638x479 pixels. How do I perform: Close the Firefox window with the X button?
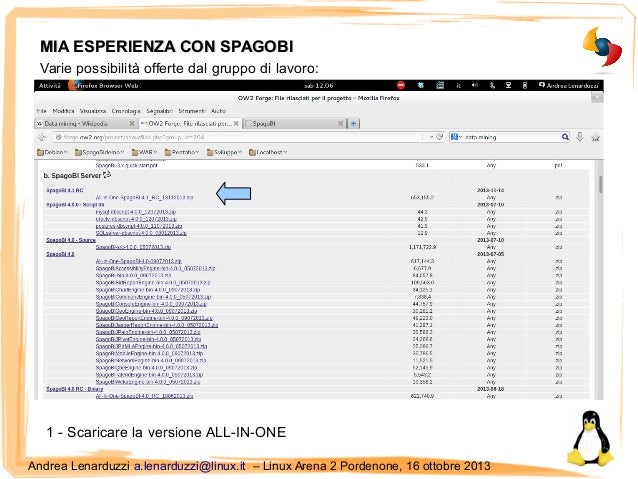597,98
